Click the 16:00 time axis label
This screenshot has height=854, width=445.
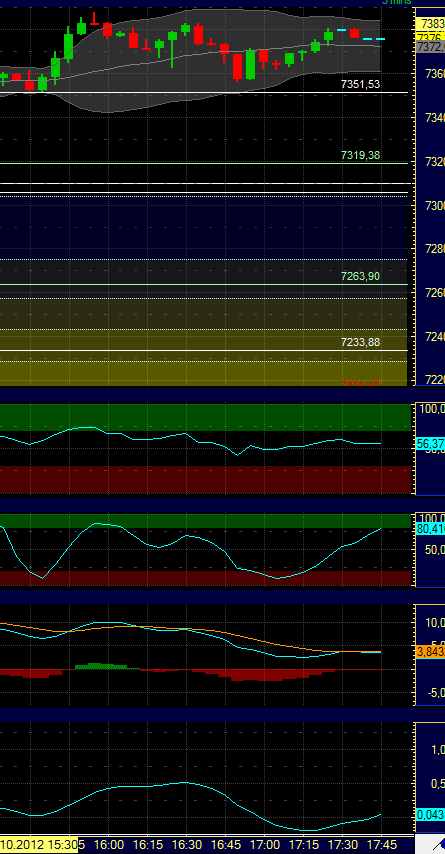[x=109, y=843]
